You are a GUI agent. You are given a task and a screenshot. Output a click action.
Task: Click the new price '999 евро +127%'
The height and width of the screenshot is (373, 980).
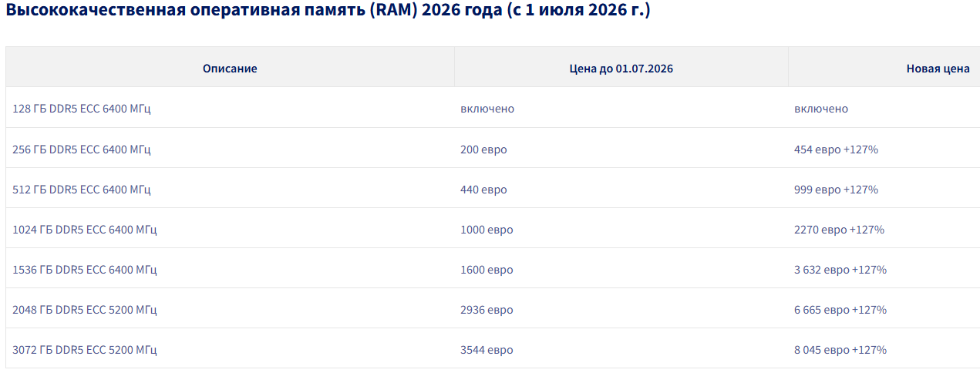tap(836, 189)
